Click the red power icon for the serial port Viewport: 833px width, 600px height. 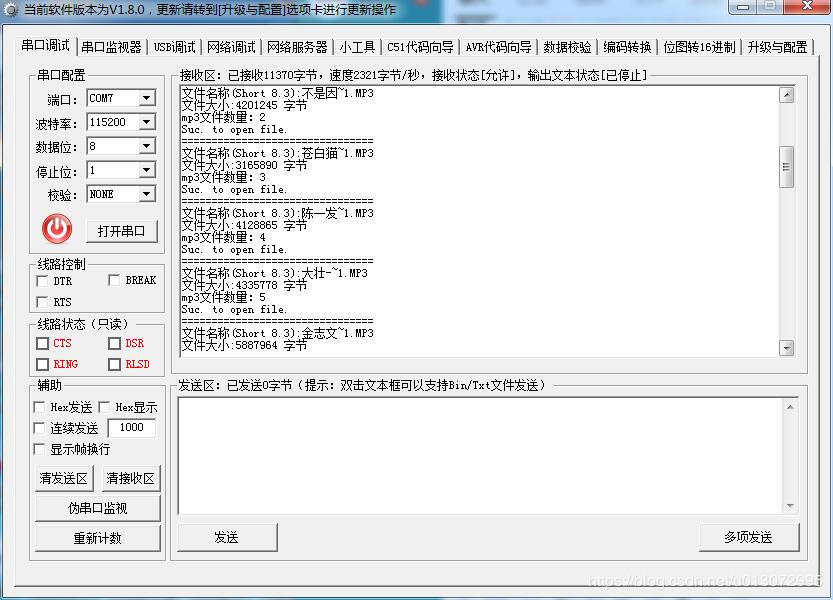[x=57, y=229]
